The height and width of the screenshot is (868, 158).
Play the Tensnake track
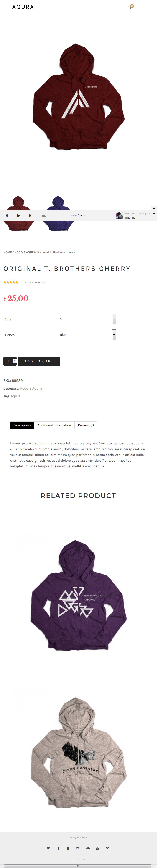(18, 216)
